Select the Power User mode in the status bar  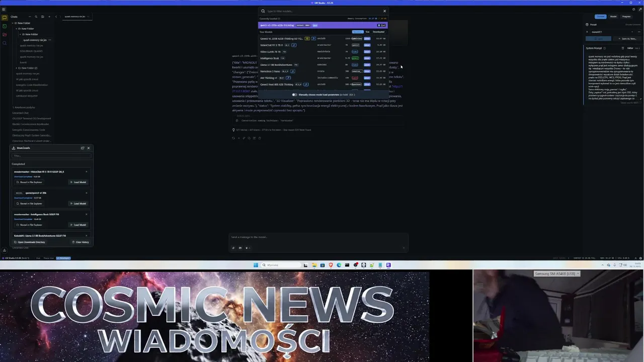(x=49, y=258)
